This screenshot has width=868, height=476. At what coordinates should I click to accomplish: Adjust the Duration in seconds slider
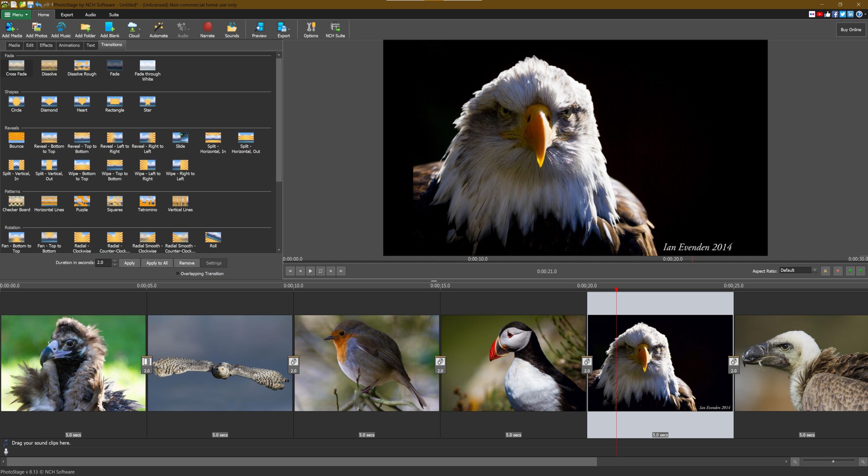[x=116, y=263]
